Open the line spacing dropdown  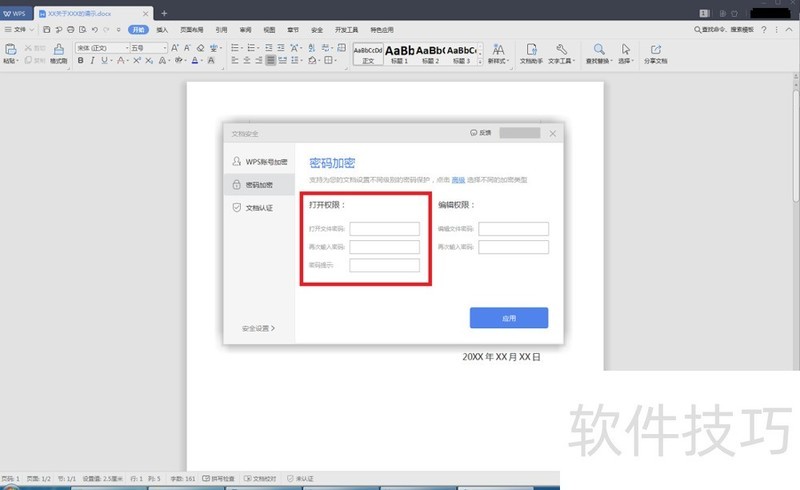[296, 61]
